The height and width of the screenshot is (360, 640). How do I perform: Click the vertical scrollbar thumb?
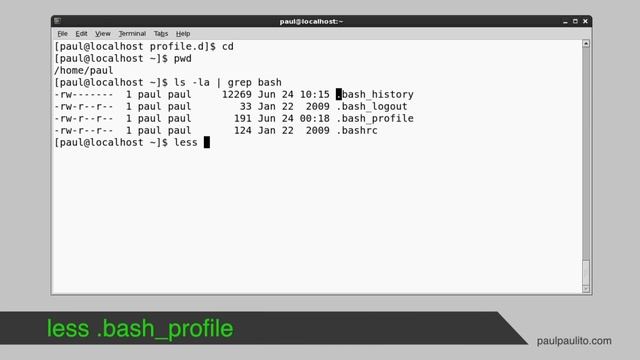(x=586, y=273)
